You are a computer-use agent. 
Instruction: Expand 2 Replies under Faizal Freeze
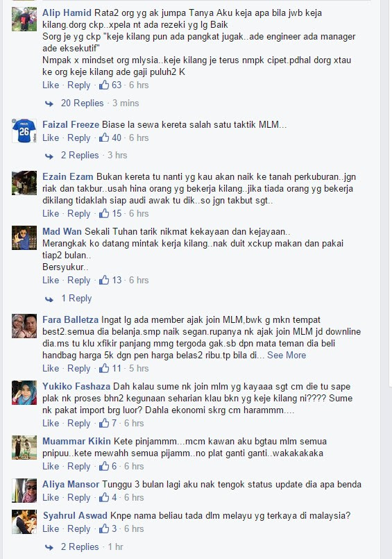point(79,155)
